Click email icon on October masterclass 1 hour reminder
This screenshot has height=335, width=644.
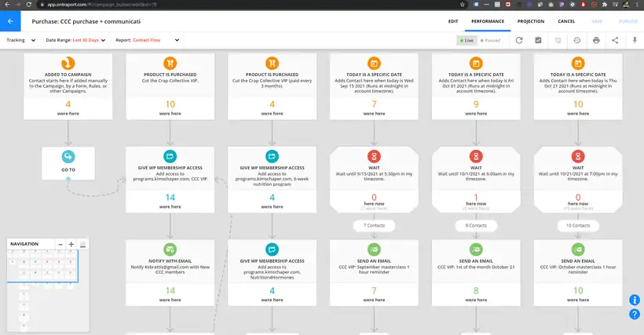click(578, 249)
